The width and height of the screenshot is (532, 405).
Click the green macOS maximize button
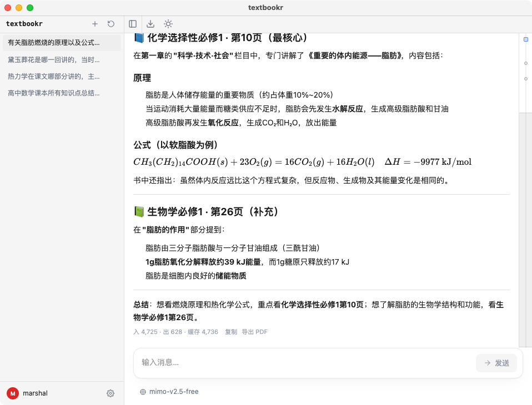click(30, 7)
